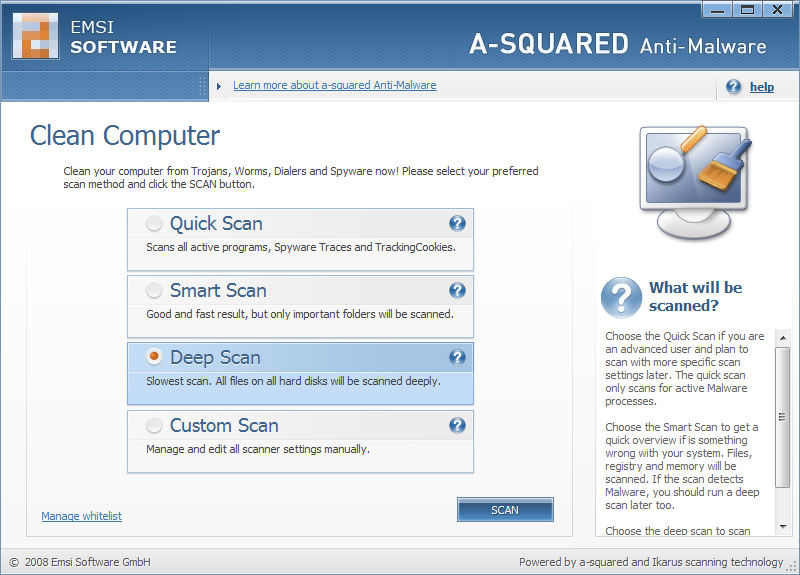Click the small arrow before Learn more link
This screenshot has width=800, height=575.
point(219,86)
